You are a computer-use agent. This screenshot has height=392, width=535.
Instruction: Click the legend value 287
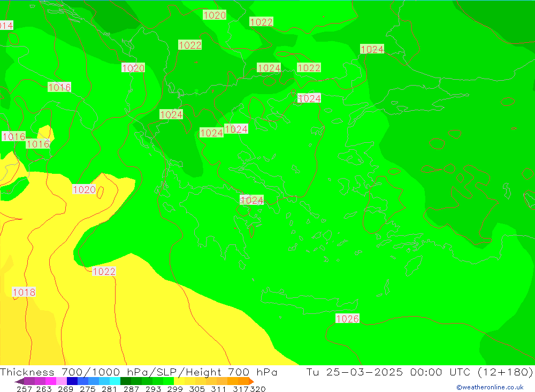[x=132, y=389]
